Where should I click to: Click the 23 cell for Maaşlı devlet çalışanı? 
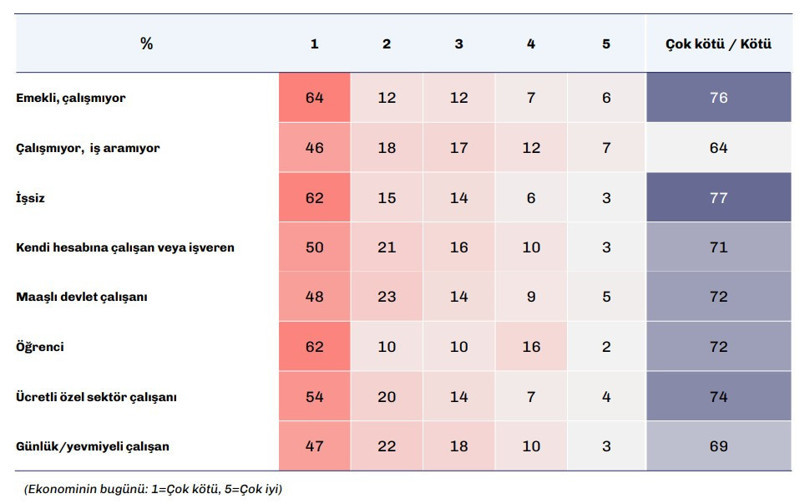[386, 297]
